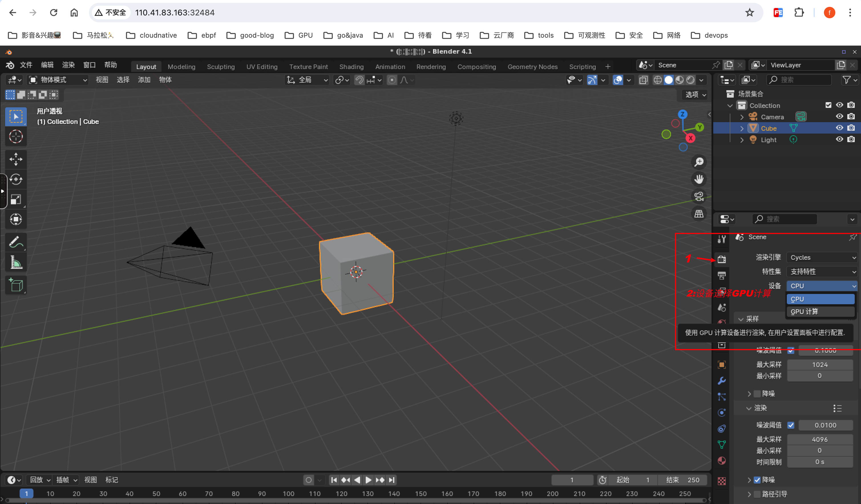Select the Rotate tool icon
Screen dimensions: 861x504
tap(16, 180)
